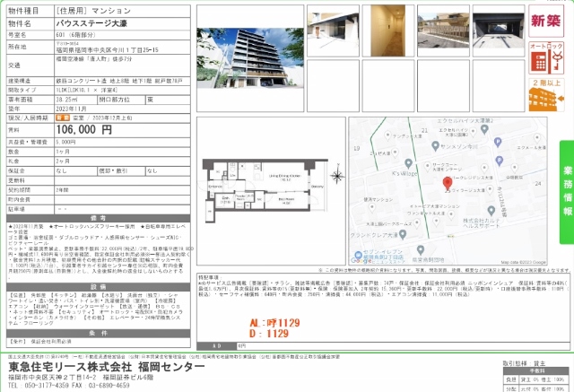This screenshot has width=574, height=392.
Task: Open the main building exterior photo
Action: pyautogui.click(x=250, y=57)
